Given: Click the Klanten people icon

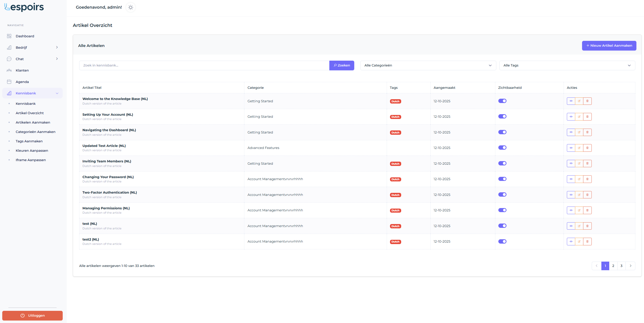Looking at the screenshot, I should [9, 70].
